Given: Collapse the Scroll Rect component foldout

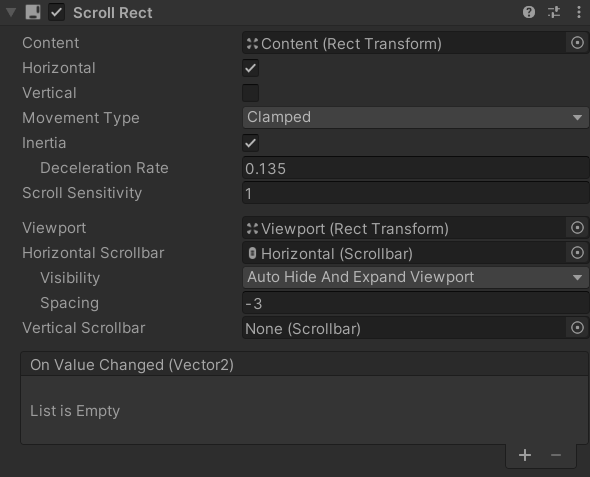Looking at the screenshot, I should pos(11,12).
